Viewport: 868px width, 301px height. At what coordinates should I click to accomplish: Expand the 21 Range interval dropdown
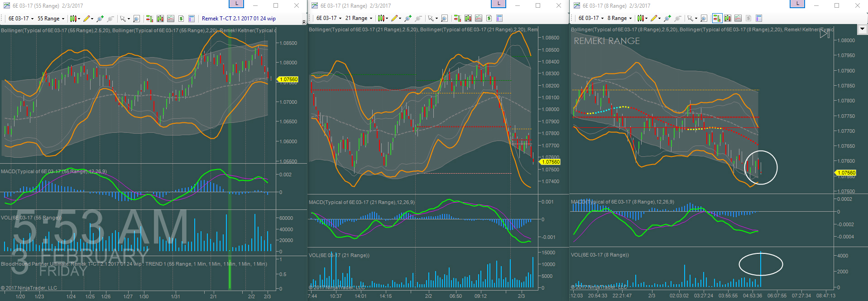click(371, 18)
